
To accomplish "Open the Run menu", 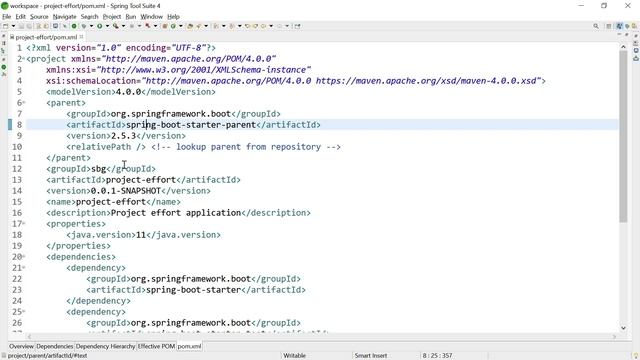I will pyautogui.click(x=131, y=17).
